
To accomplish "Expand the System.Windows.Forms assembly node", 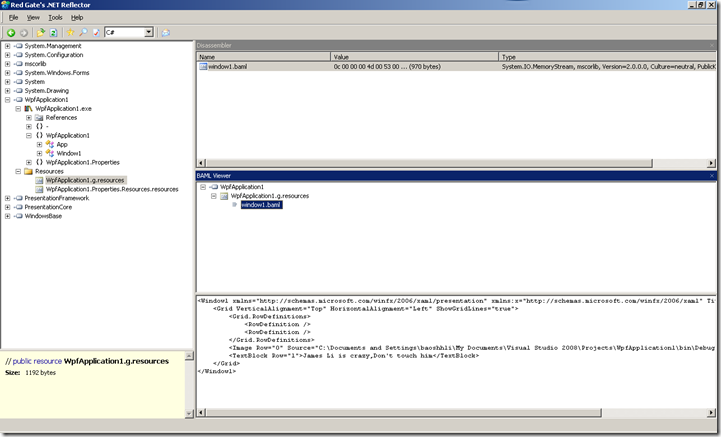I will pos(7,73).
